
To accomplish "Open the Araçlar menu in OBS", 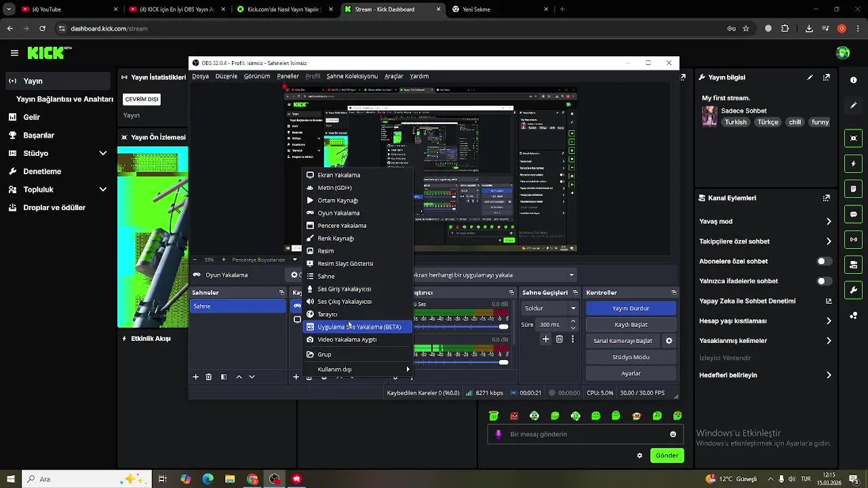I will point(394,77).
